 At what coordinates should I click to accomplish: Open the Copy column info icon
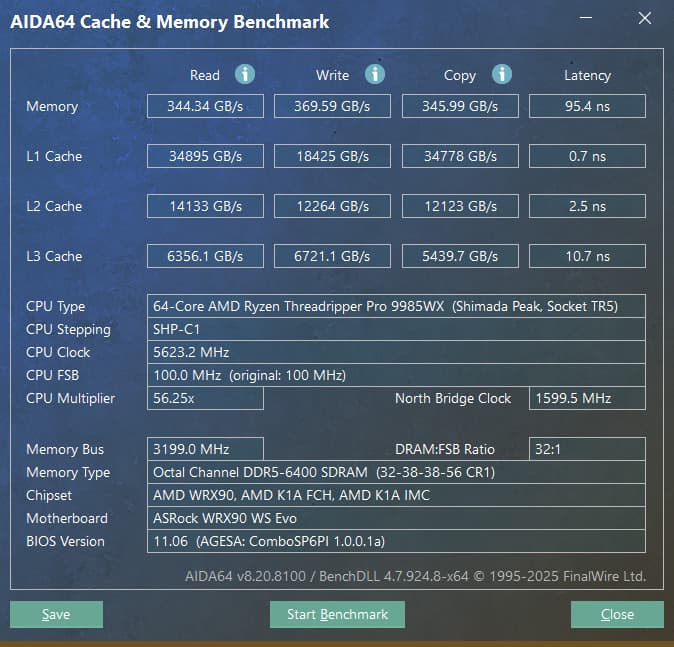coord(502,75)
